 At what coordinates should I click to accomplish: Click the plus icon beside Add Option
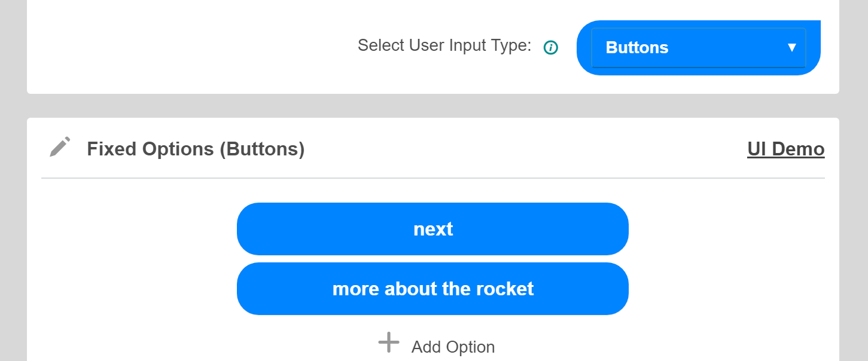(389, 343)
